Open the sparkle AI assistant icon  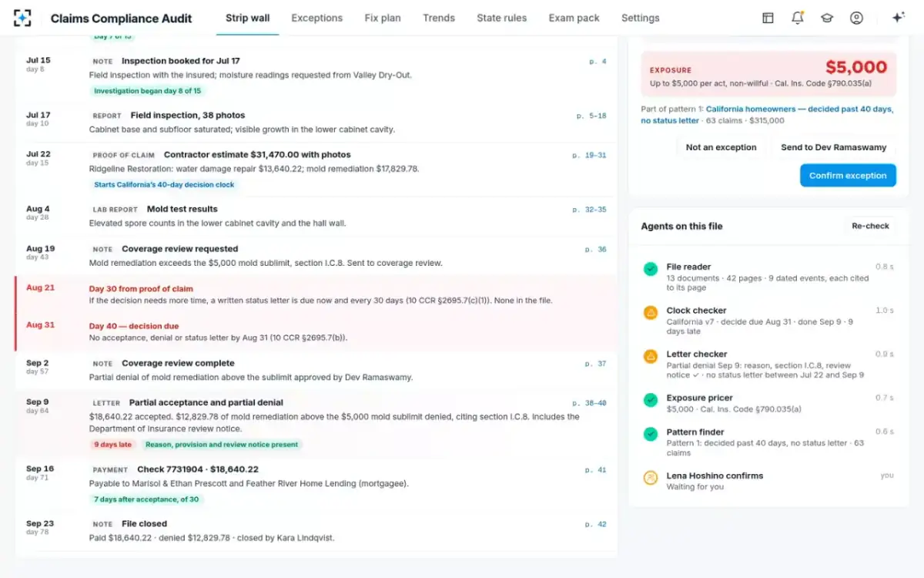point(898,18)
